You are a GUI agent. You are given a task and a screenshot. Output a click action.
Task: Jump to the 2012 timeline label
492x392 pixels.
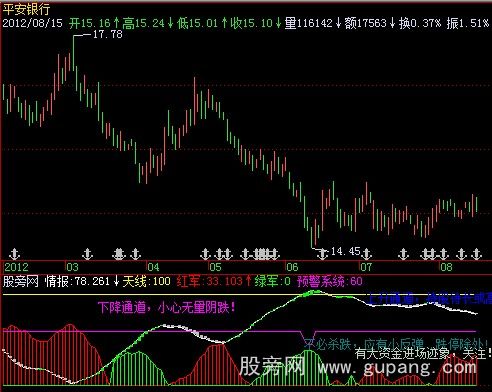(x=17, y=267)
